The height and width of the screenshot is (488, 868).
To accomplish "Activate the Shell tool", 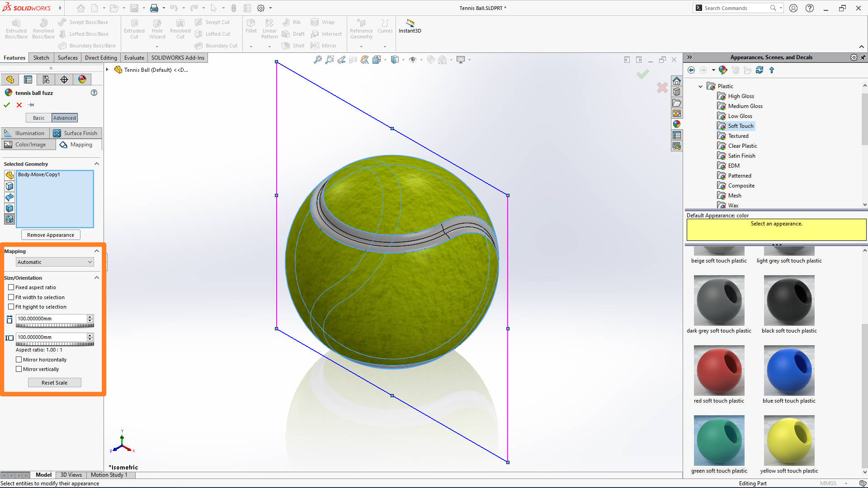I will click(293, 45).
